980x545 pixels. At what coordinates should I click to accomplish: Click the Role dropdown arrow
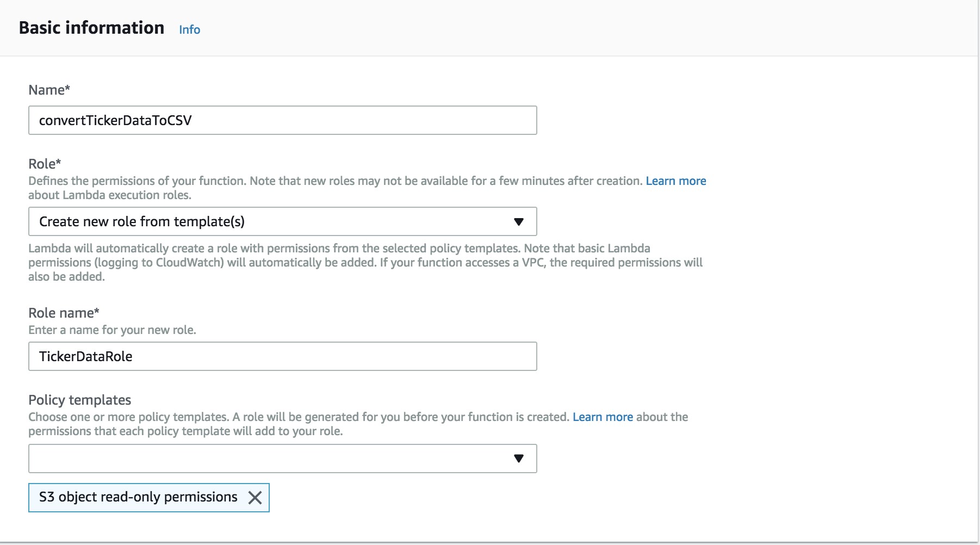click(518, 221)
